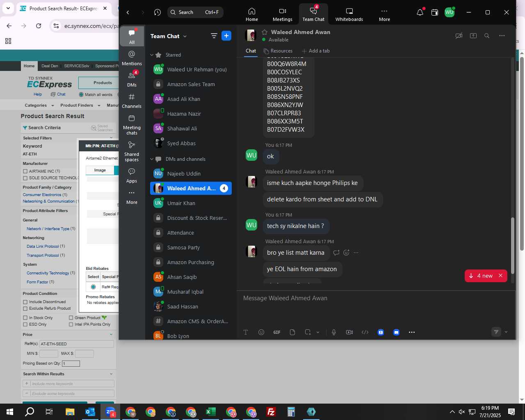Screen dimensions: 525x420
Task: Collapse the Search Within Results section
Action: 111,374
